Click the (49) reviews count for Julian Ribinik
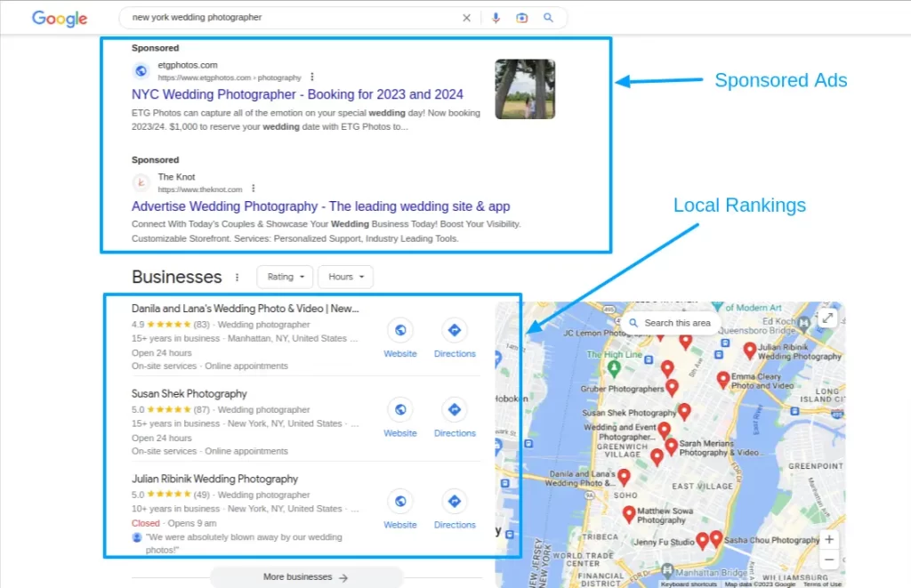Image resolution: width=911 pixels, height=588 pixels. click(x=201, y=495)
